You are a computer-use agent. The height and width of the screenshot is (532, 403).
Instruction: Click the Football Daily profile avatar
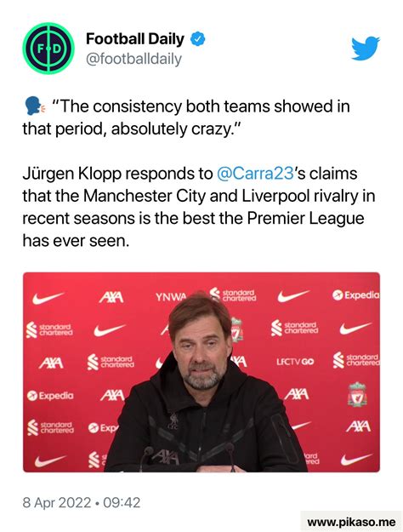click(48, 49)
